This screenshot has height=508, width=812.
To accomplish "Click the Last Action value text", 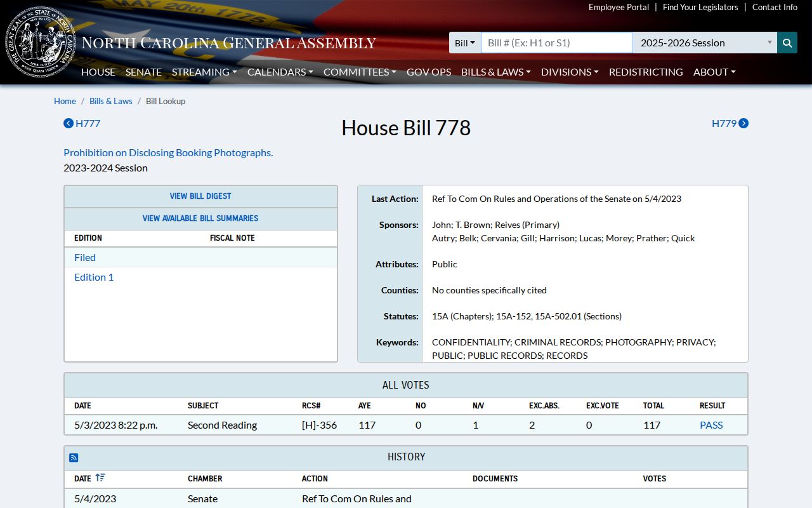I will (556, 199).
